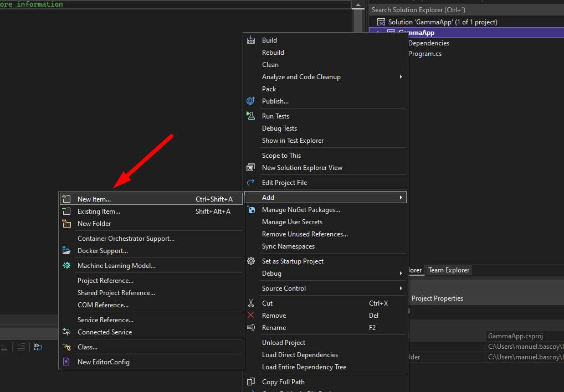Click the Set as Startup Project gear icon
This screenshot has width=564, height=392.
pos(251,261)
